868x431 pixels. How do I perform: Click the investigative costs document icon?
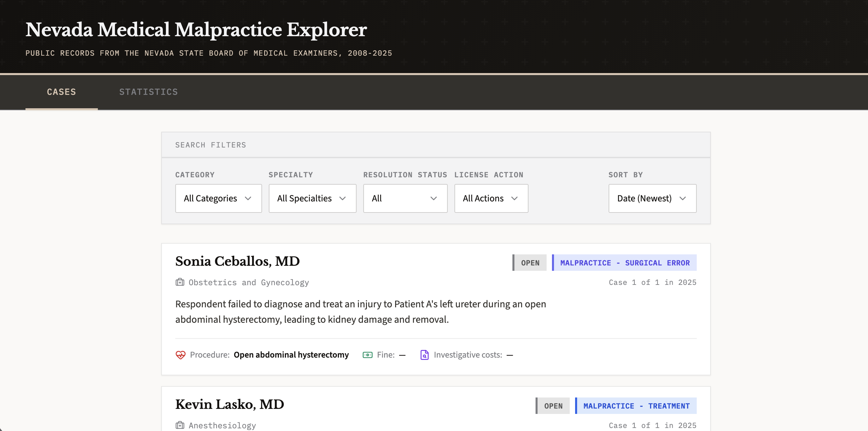click(x=424, y=355)
